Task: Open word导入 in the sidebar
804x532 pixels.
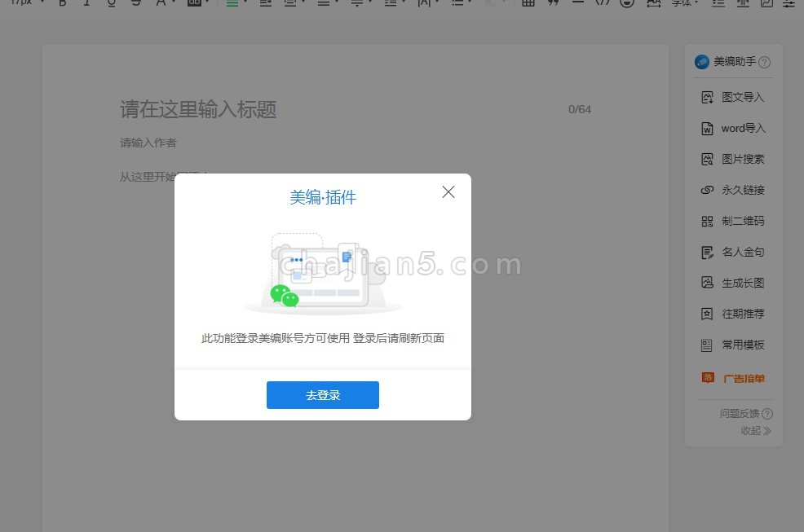Action: [733, 128]
